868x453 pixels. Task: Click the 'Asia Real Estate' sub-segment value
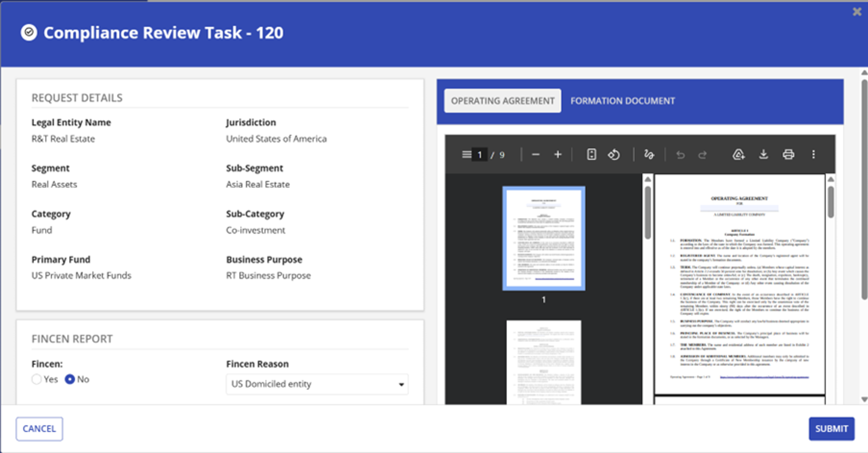(258, 184)
